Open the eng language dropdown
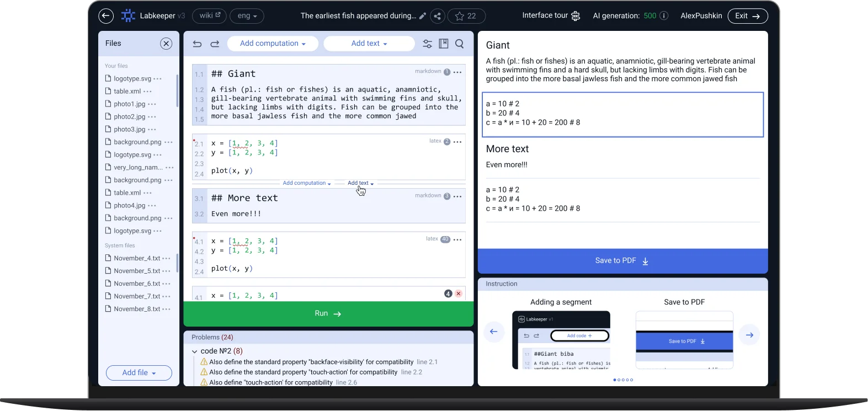 [247, 16]
